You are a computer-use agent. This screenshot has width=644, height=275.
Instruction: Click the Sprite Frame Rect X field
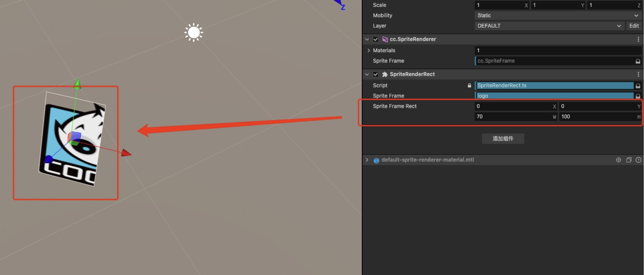516,106
